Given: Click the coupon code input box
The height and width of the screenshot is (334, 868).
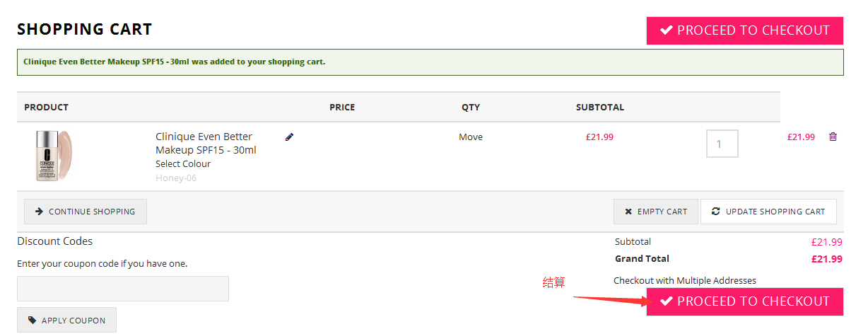Looking at the screenshot, I should (123, 289).
